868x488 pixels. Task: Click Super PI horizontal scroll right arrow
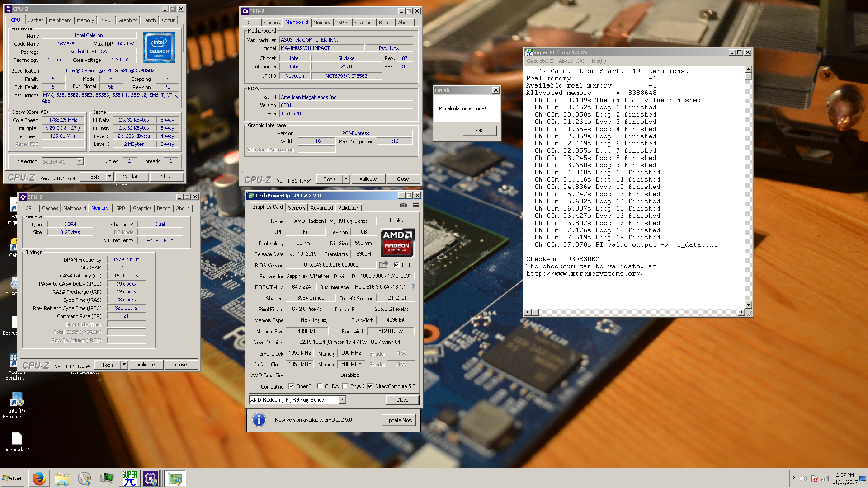(741, 312)
